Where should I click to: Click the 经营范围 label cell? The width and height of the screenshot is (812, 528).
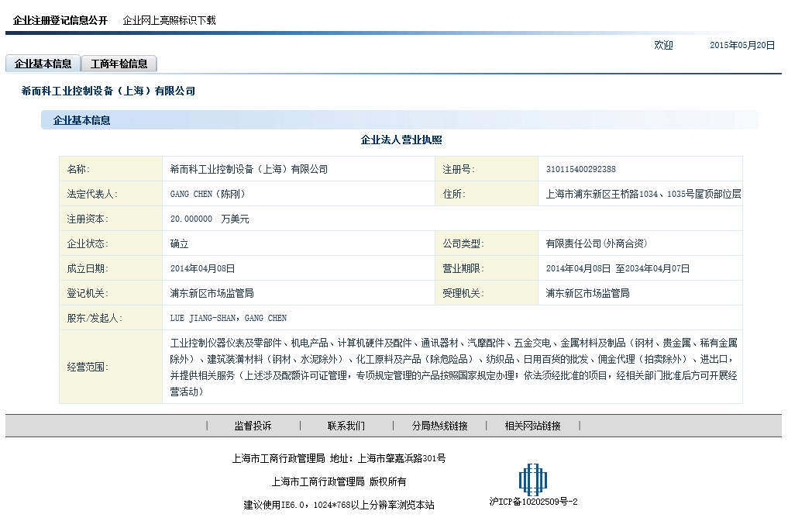[x=111, y=367]
